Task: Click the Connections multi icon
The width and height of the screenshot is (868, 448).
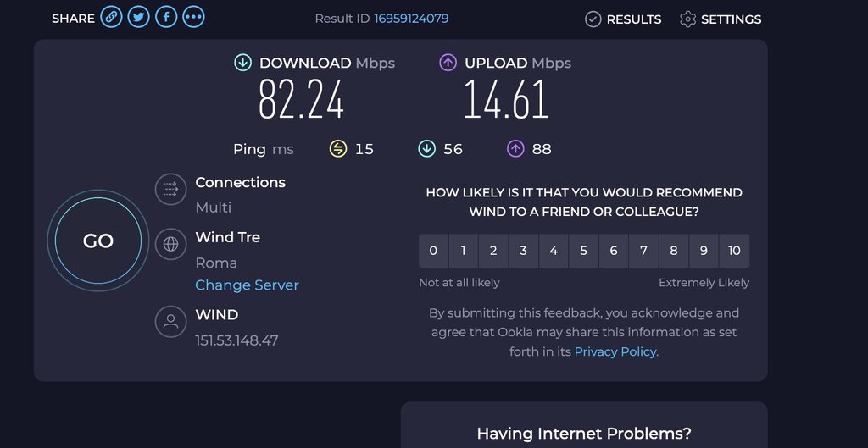Action: 170,189
